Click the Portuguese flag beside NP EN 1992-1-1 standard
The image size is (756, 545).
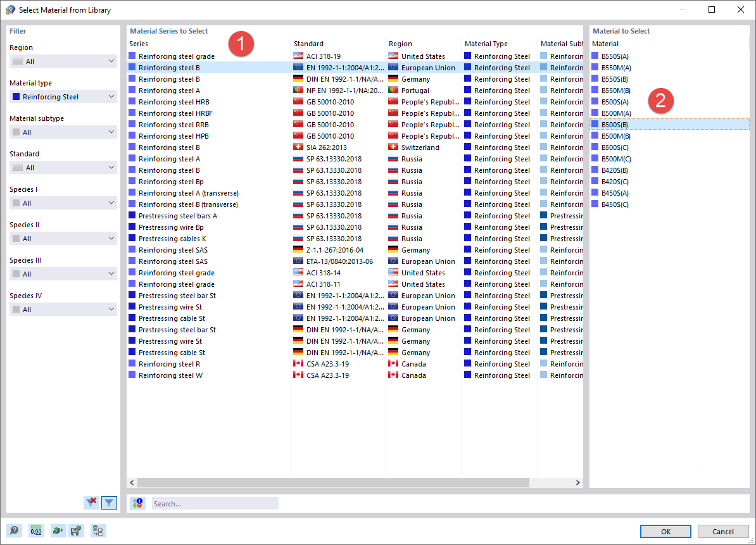pos(298,90)
